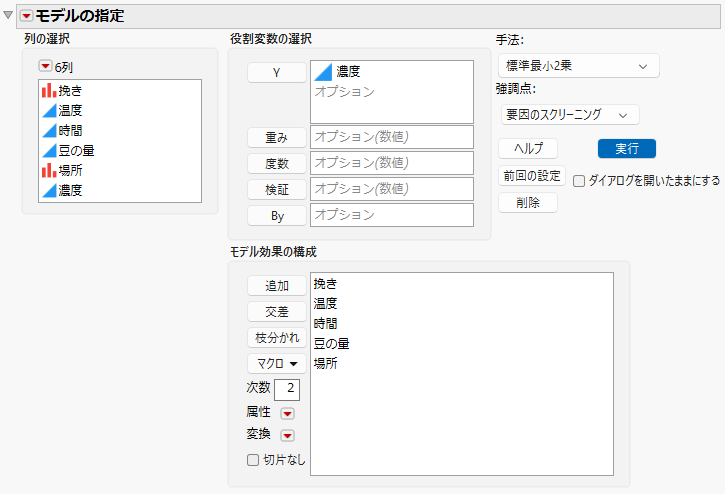Open the red triangle menu beside モデルの指定
Viewport: 725px width, 494px height.
click(26, 16)
